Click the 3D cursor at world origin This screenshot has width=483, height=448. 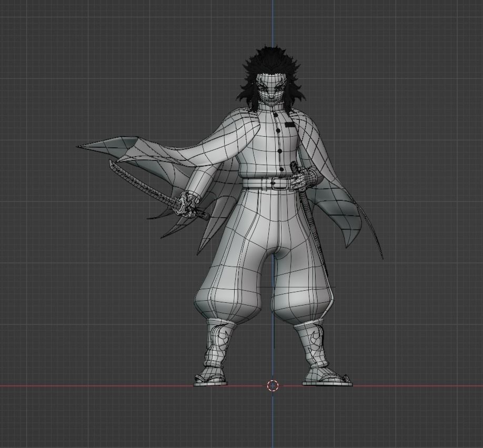pyautogui.click(x=273, y=385)
